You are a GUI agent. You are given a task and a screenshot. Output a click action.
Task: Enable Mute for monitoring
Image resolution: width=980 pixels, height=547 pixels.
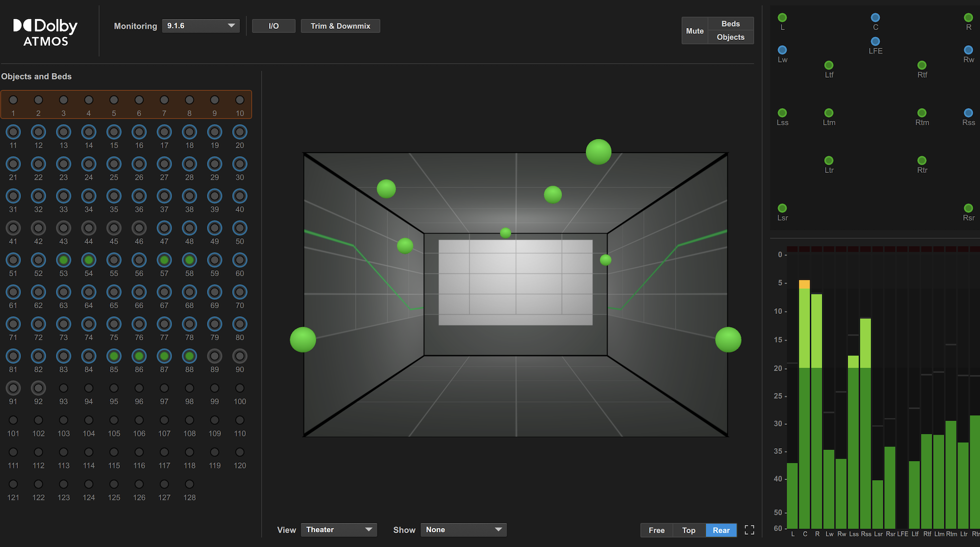coord(695,31)
